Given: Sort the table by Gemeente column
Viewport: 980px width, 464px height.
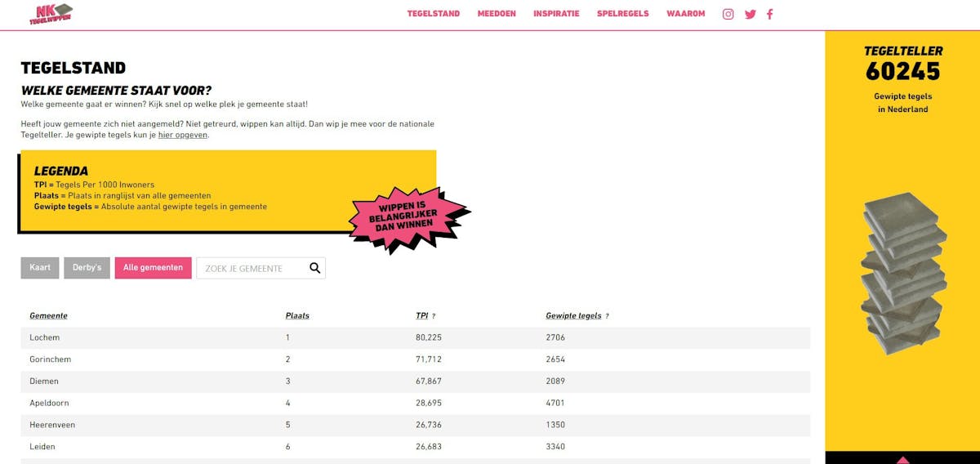Looking at the screenshot, I should tap(48, 316).
